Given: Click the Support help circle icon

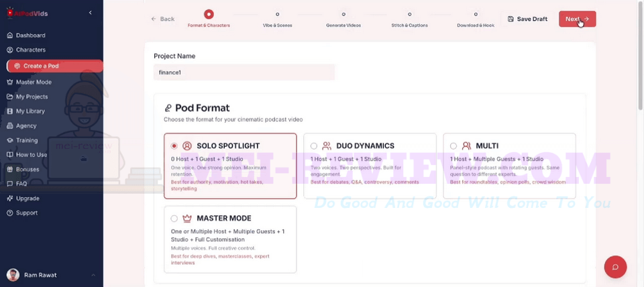Looking at the screenshot, I should tap(10, 213).
